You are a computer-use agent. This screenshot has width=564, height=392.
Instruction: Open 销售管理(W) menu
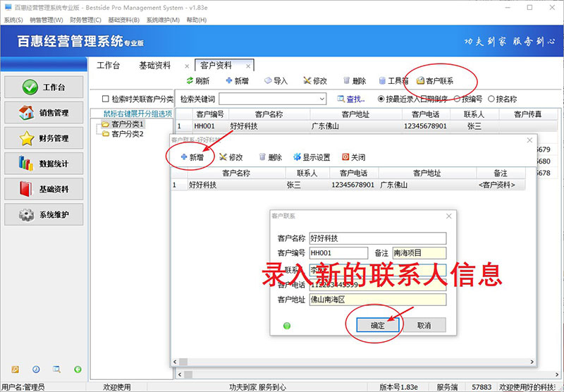pos(47,20)
